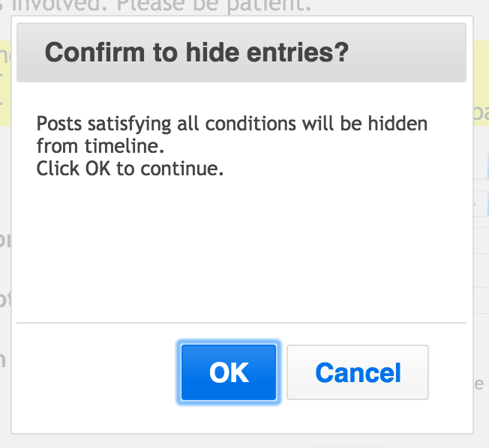Click the question mark in the dialog title
Viewport: 489px width, 448px height.
tap(343, 52)
